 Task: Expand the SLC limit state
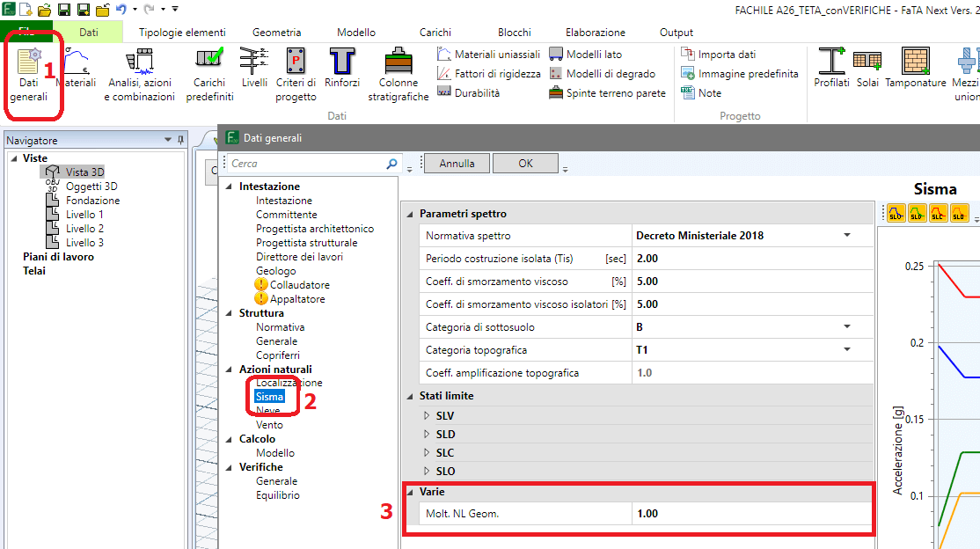(427, 453)
